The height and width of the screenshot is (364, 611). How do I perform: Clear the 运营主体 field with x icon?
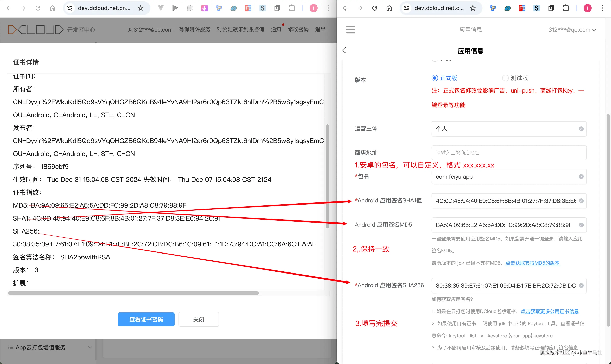pos(581,129)
